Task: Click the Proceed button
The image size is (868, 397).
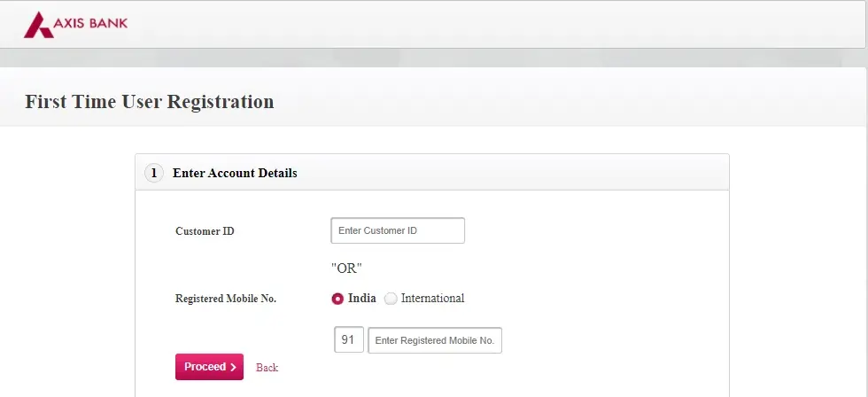Action: point(209,367)
